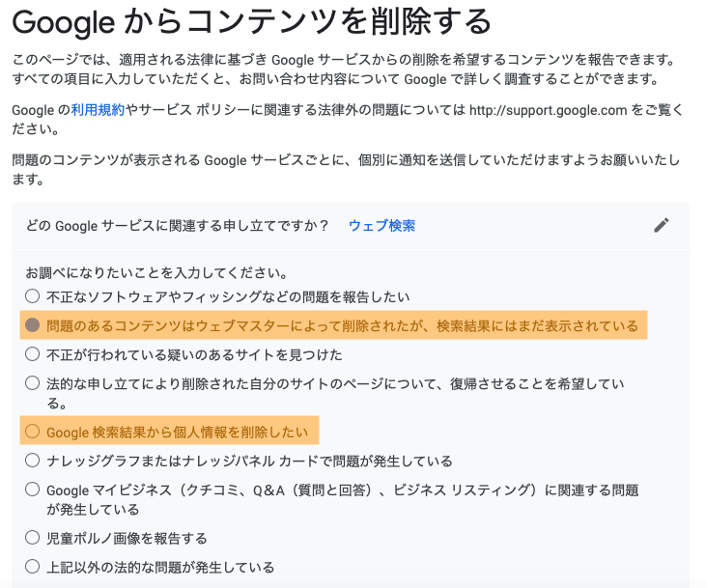Select 児童ポルノ画像を報告する radio button
The width and height of the screenshot is (706, 588).
click(33, 538)
